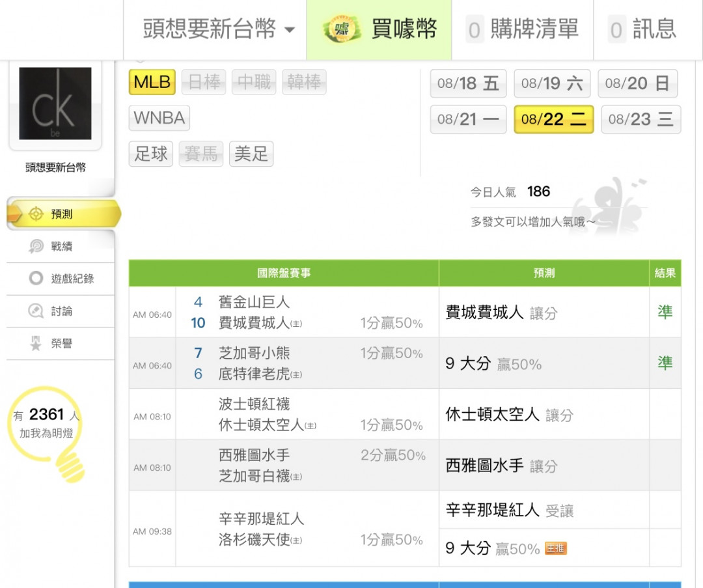
Task: Click the AM 09:38 game time
Action: tap(152, 531)
